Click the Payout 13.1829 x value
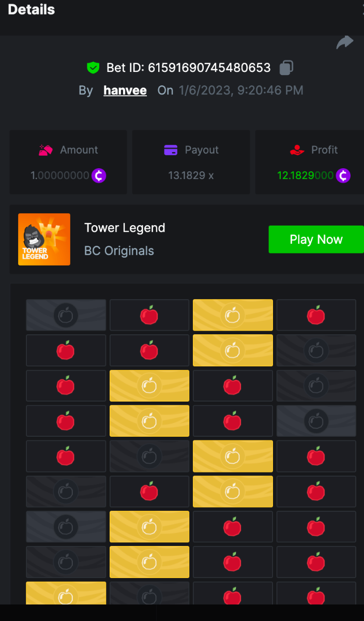The width and height of the screenshot is (364, 621). click(x=191, y=175)
